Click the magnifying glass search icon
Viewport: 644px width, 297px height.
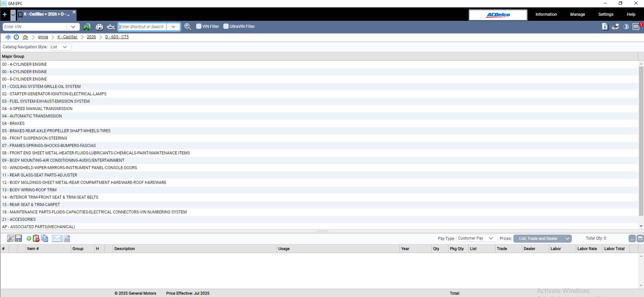[x=188, y=27]
